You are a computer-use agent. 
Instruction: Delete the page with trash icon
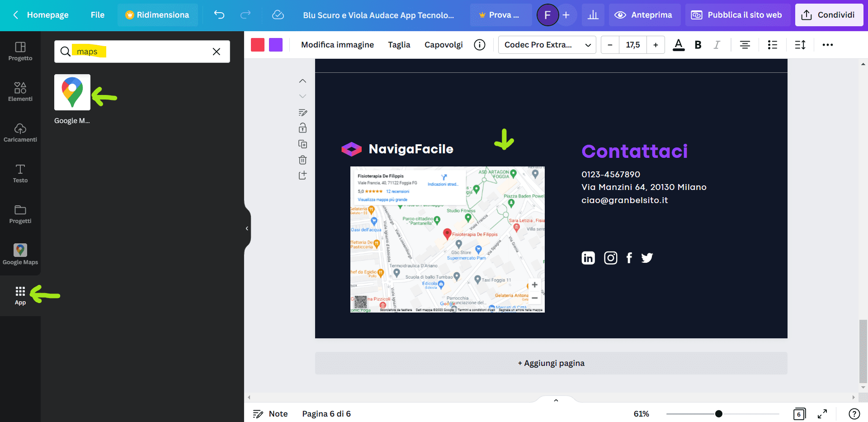tap(303, 160)
